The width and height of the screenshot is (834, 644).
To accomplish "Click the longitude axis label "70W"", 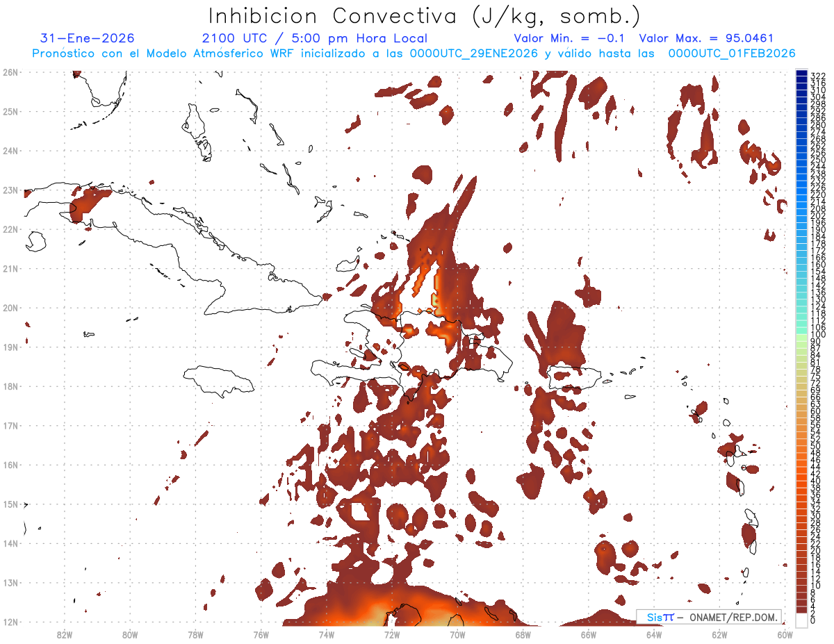I will coord(457,634).
